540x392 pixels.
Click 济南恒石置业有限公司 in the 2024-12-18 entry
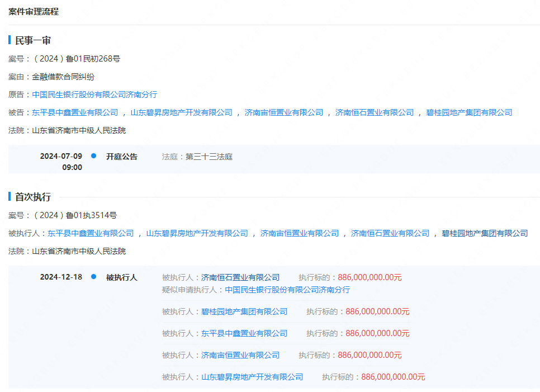240,277
